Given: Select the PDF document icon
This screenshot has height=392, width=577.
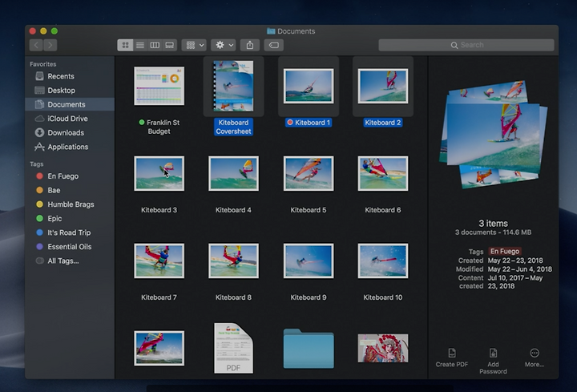Looking at the screenshot, I should (233, 348).
